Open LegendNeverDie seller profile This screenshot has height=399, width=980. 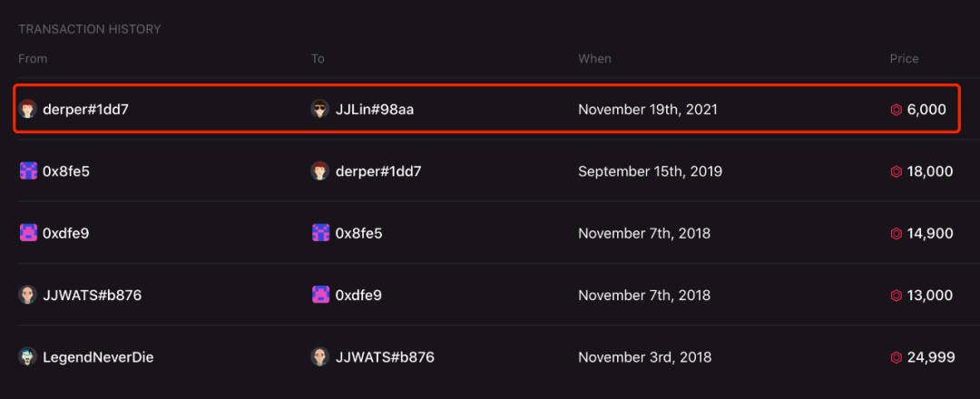coord(98,357)
